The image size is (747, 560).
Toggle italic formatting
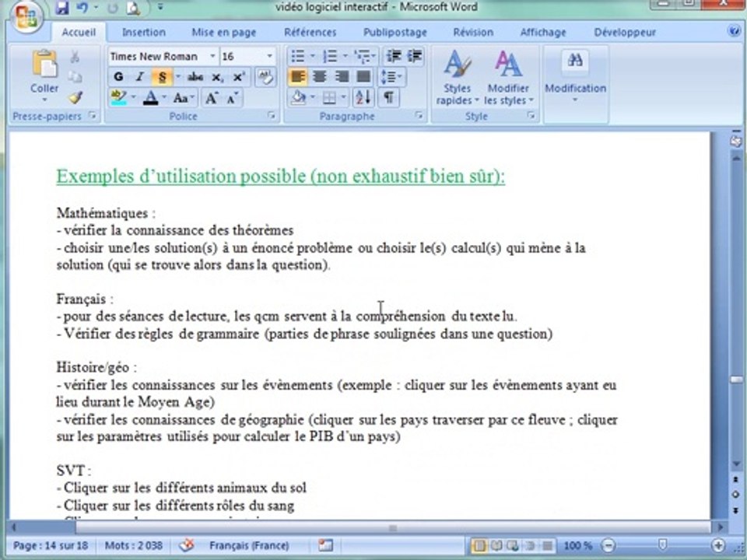point(139,77)
